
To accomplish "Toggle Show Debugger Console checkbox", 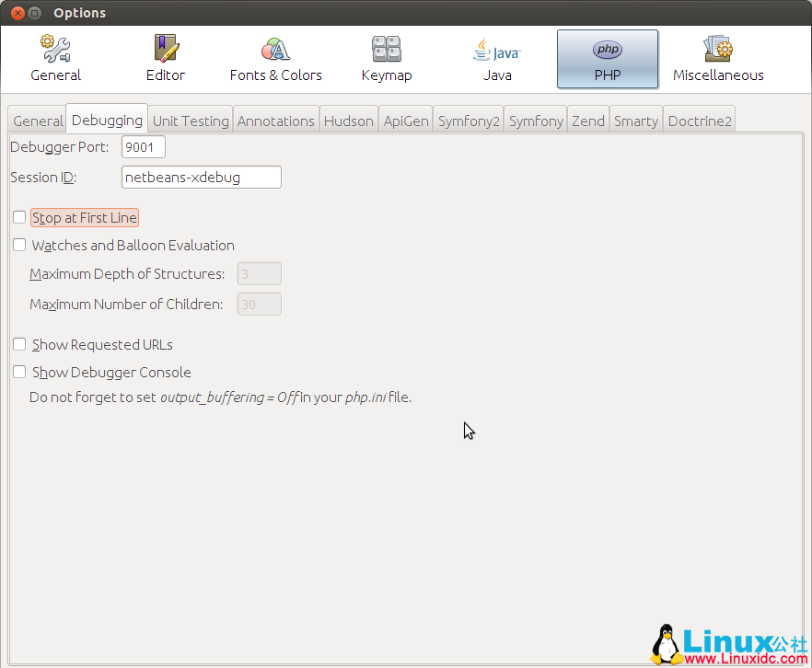I will click(x=19, y=372).
